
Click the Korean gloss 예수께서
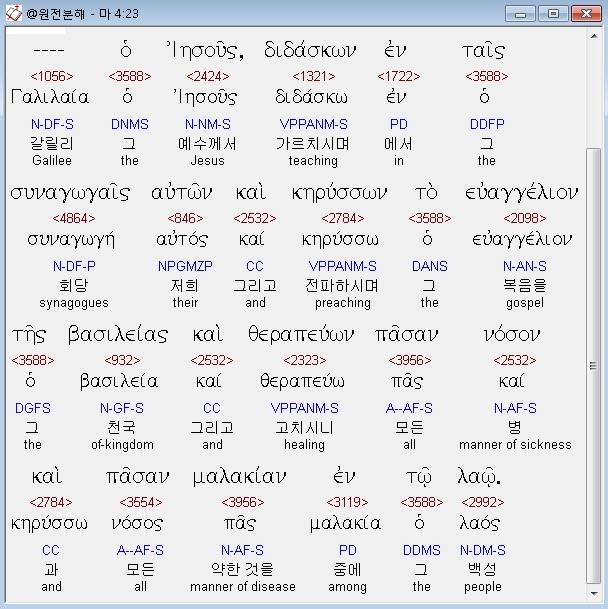[x=207, y=144]
